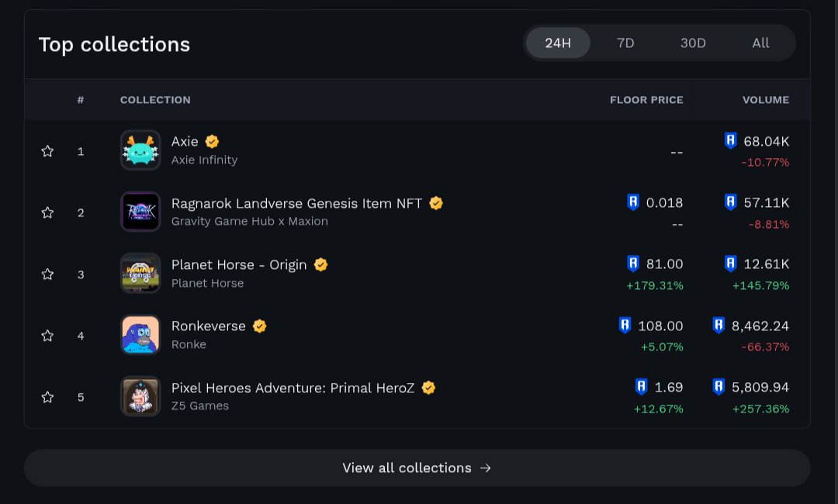Click the RON icon beside 81.00 floor price
The height and width of the screenshot is (504, 838).
tap(633, 263)
